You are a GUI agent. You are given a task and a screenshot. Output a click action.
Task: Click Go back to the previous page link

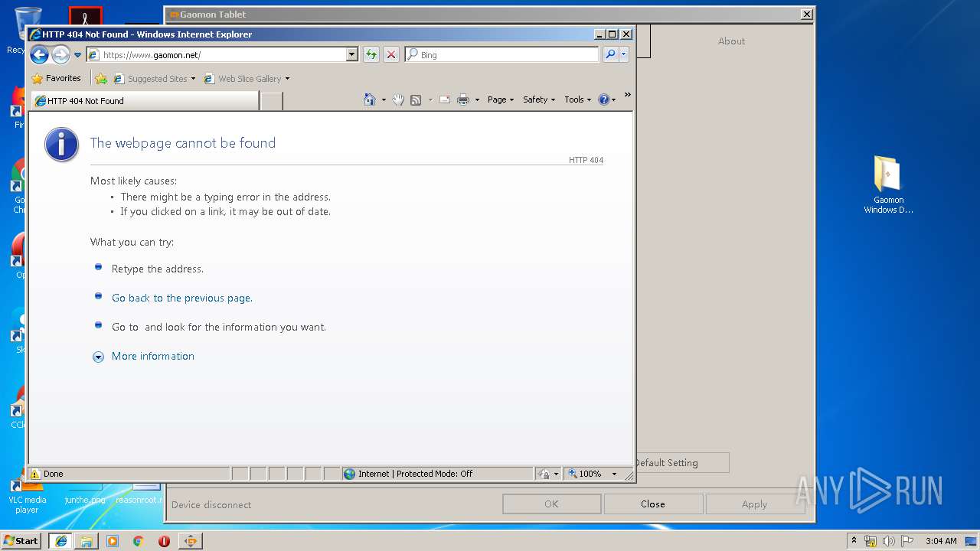[182, 298]
